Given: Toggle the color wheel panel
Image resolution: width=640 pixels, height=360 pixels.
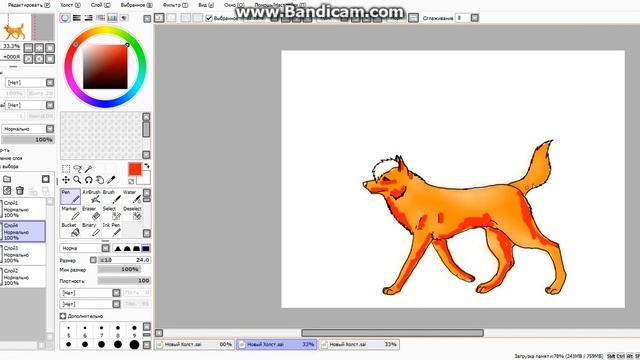Looking at the screenshot, I should pos(65,18).
